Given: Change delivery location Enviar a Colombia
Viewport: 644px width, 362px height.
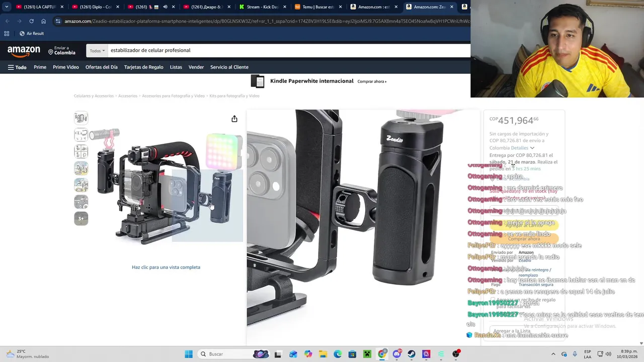Looking at the screenshot, I should (62, 50).
